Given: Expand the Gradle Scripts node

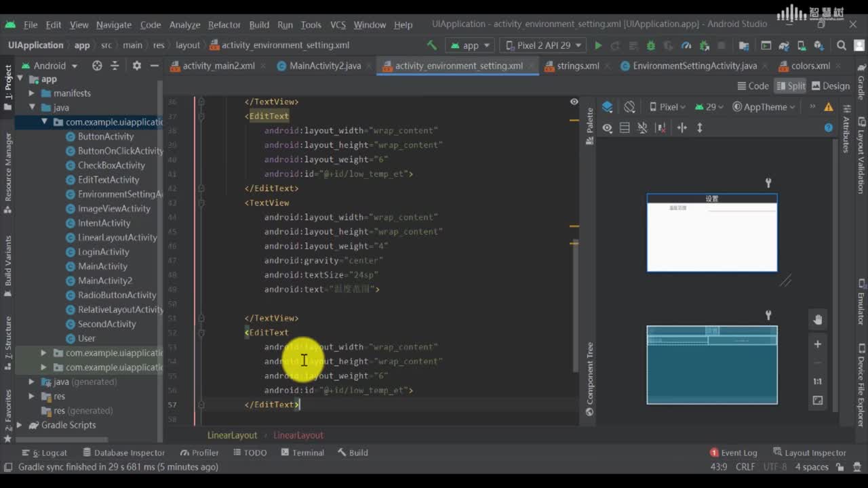Looking at the screenshot, I should point(19,426).
